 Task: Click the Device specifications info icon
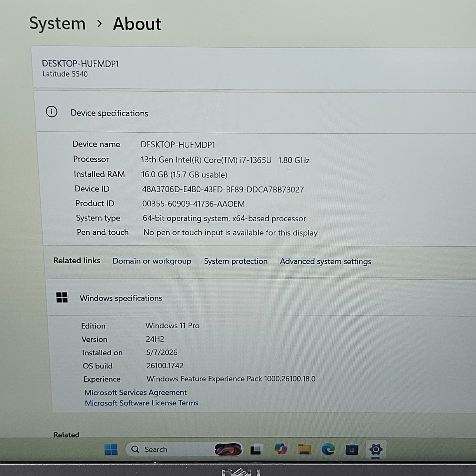click(x=51, y=112)
